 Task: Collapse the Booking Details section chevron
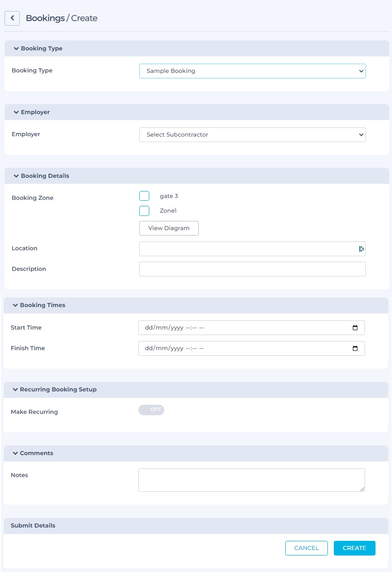coord(16,176)
